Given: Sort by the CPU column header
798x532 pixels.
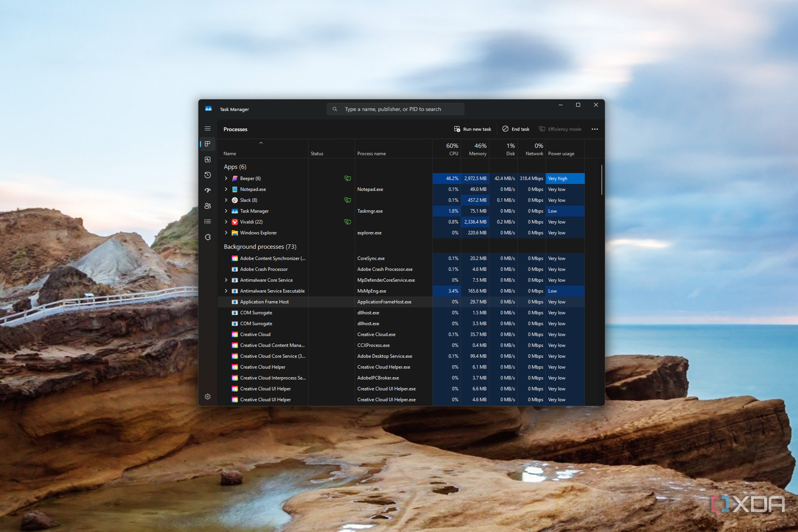Looking at the screenshot, I should [x=447, y=149].
